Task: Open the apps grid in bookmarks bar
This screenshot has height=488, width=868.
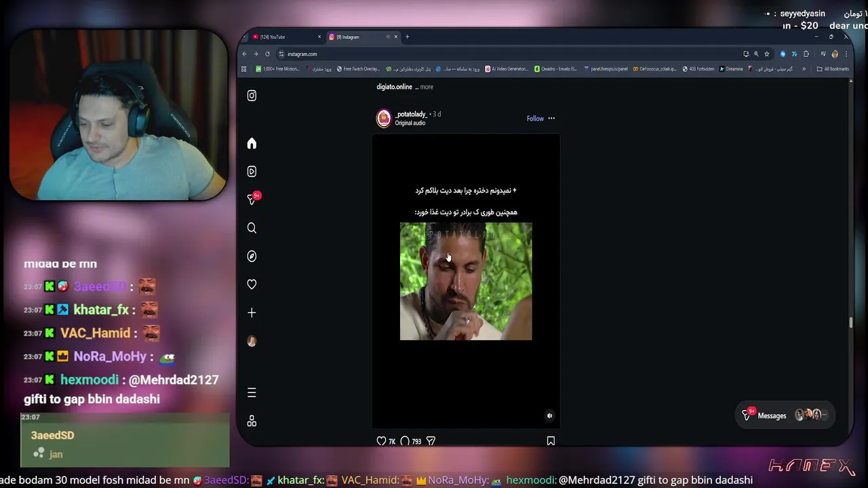Action: tap(244, 68)
